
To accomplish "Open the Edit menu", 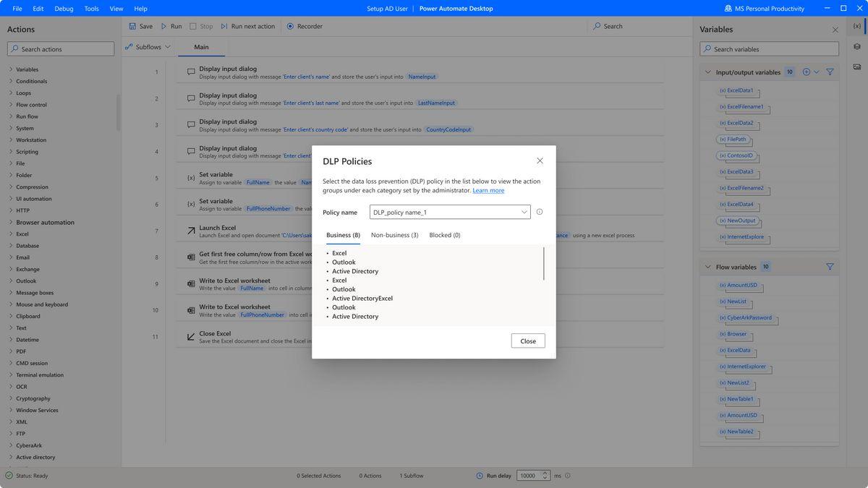I will [x=38, y=9].
